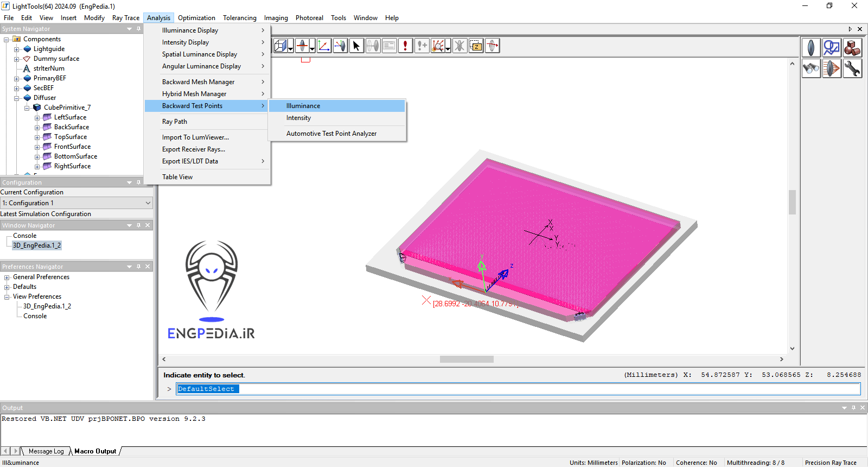This screenshot has width=868, height=467.
Task: Open the Illuminance Display submenu
Action: tap(207, 30)
